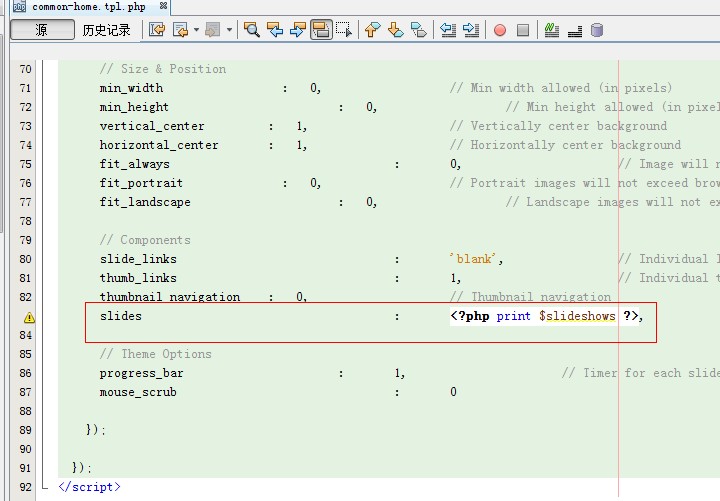Toggle Highlight Search in the toolbar

point(321,30)
